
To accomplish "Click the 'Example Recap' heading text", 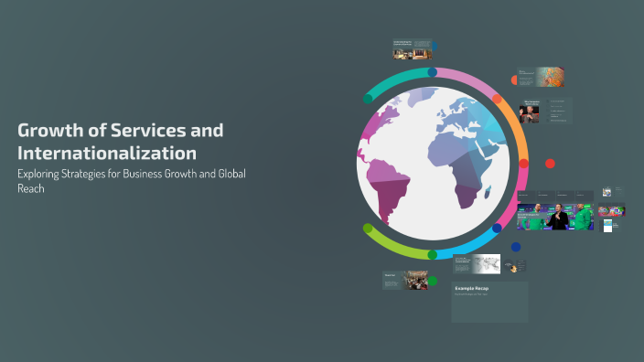I will click(471, 289).
